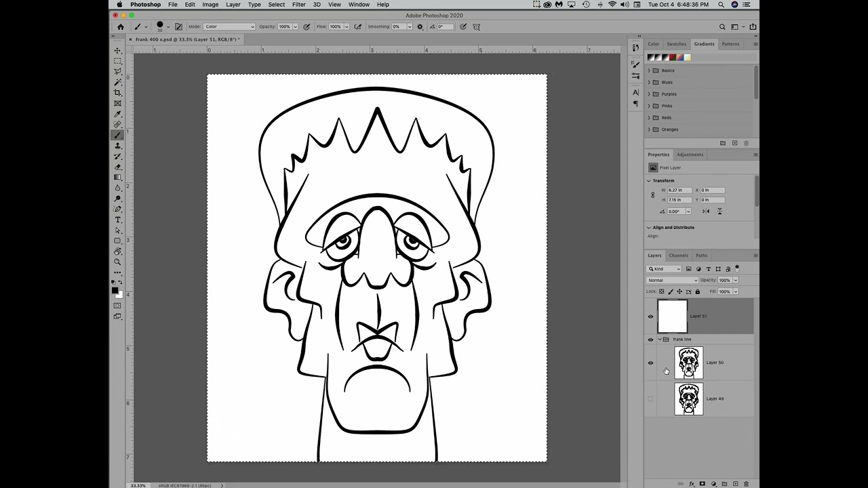Hide frank line group visibility eye
The image size is (868, 488).
650,340
